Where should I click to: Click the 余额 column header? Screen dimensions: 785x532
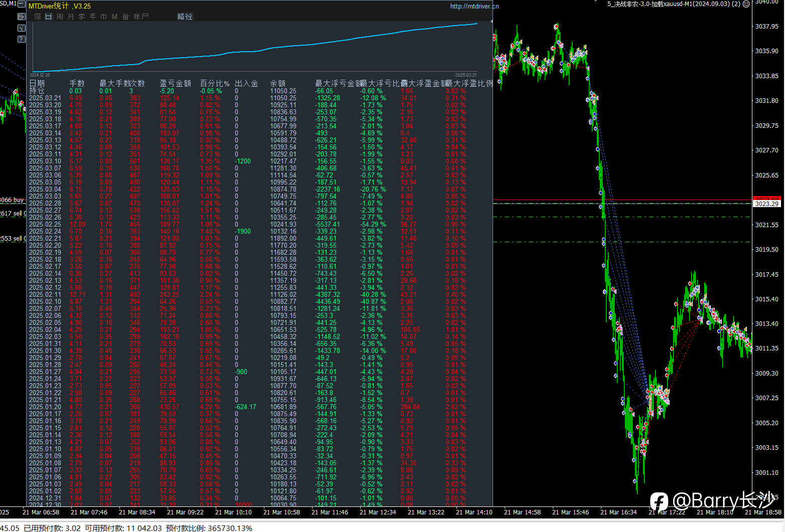(278, 83)
